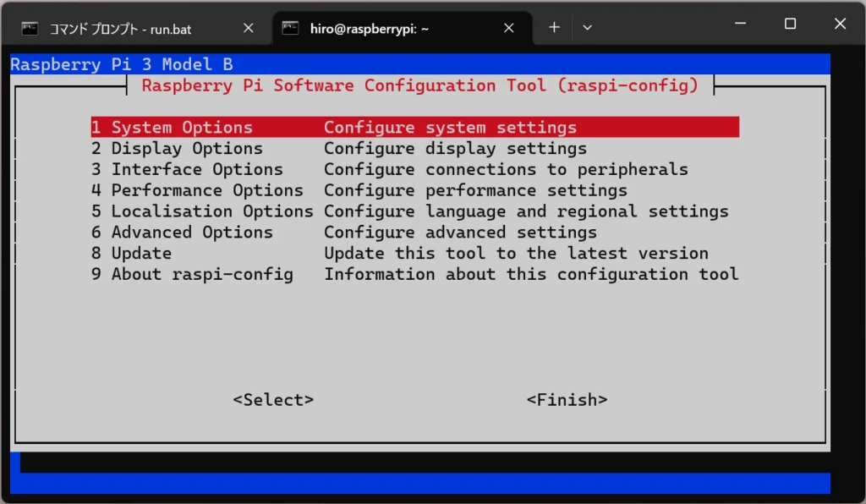Maximize the terminal window
866x504 pixels.
click(790, 25)
